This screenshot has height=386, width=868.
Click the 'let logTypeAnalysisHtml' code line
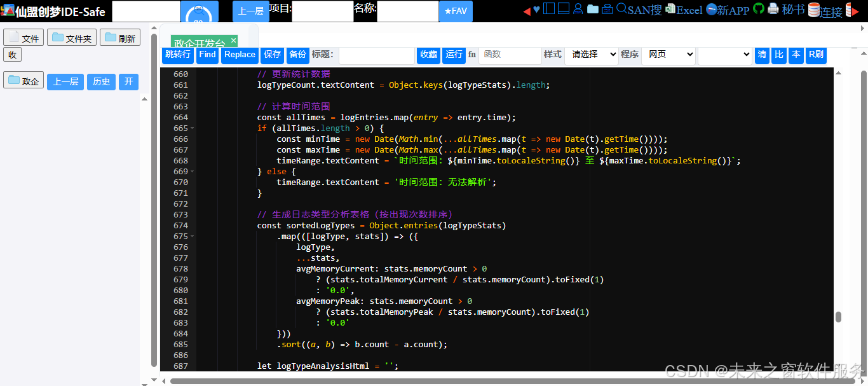point(328,366)
